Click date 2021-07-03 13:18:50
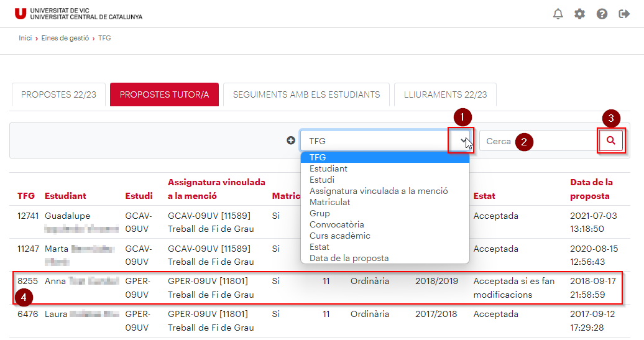 click(x=594, y=222)
